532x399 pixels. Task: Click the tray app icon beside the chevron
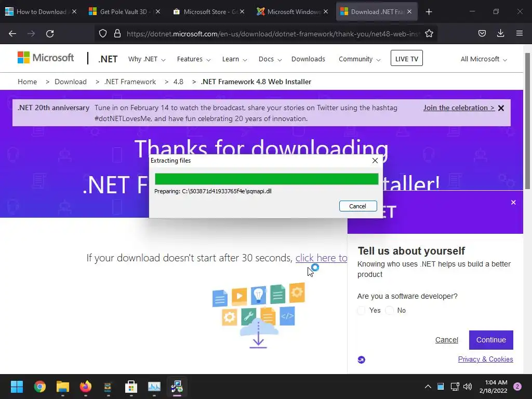point(441,387)
